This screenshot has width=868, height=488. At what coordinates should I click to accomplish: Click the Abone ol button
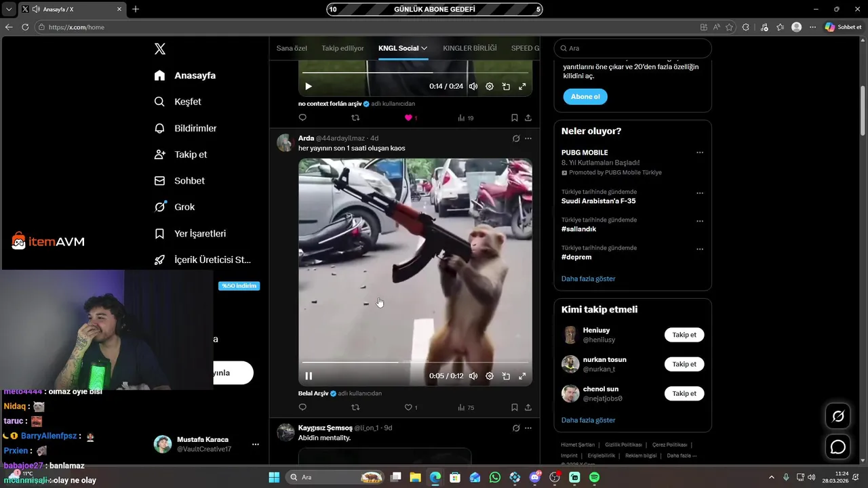coord(585,97)
